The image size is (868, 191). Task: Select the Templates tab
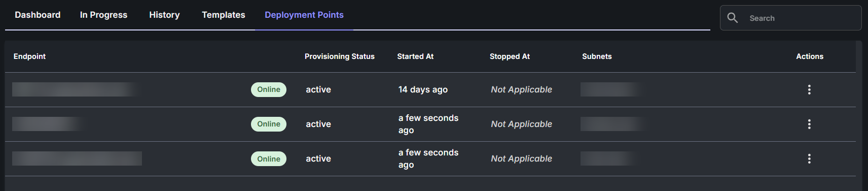pyautogui.click(x=224, y=15)
